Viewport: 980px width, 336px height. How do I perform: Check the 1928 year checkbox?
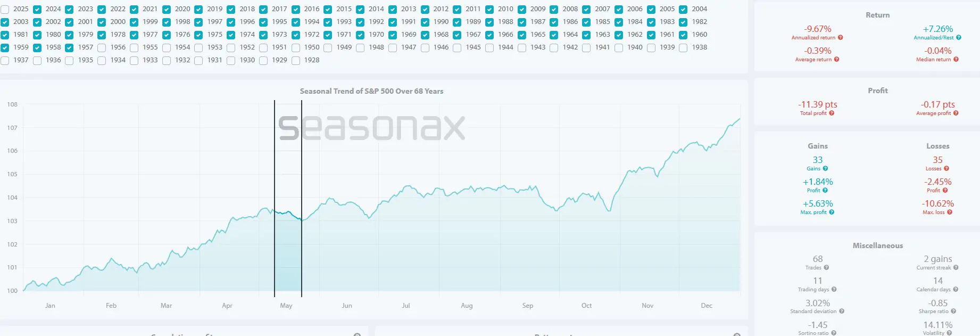click(296, 61)
